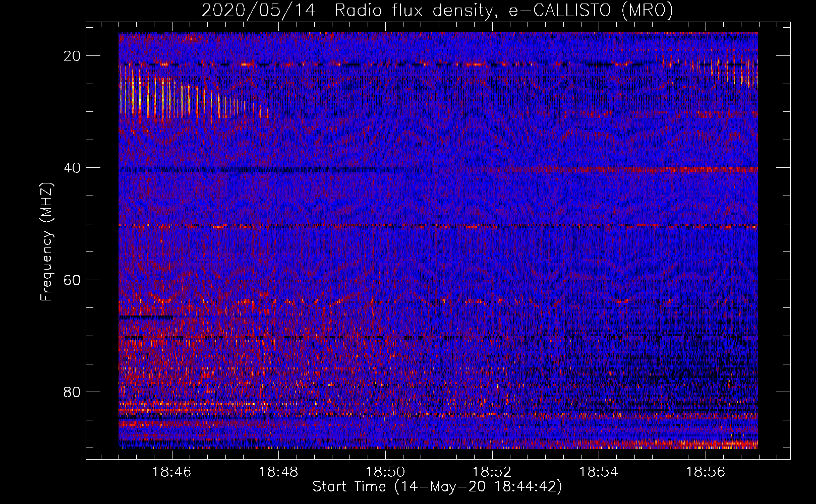
Task: Click the 18:48 time tick label
Action: pos(279,472)
